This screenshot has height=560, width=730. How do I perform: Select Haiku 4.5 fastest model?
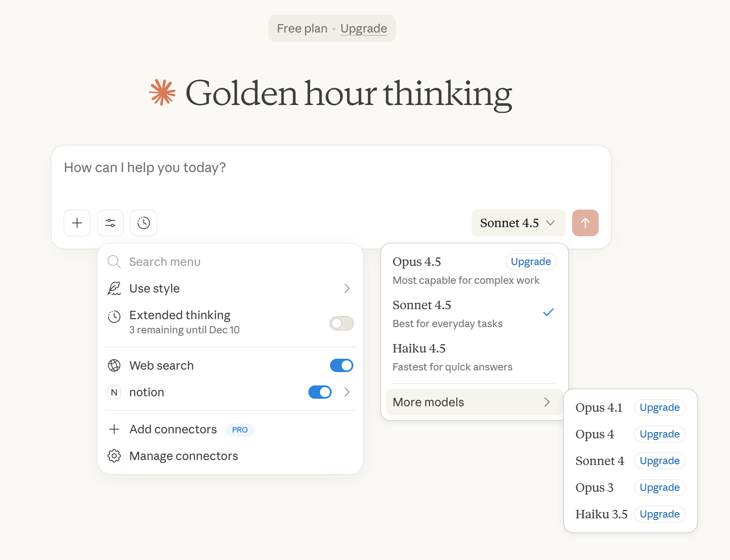coord(475,357)
